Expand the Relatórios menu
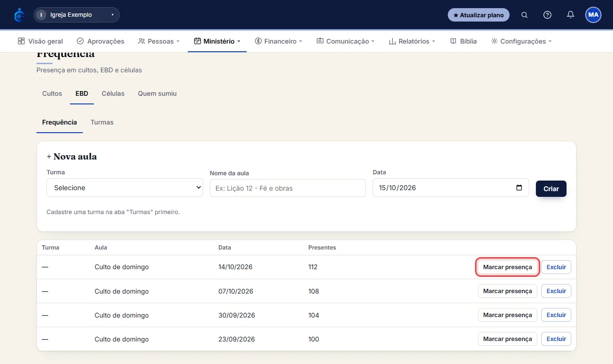This screenshot has height=364, width=613. 412,41
